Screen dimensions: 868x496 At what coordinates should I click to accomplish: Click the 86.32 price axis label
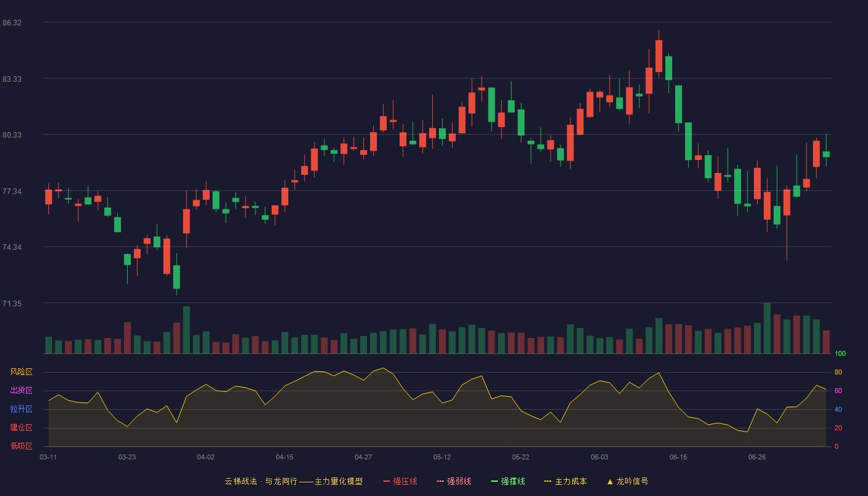(x=12, y=23)
